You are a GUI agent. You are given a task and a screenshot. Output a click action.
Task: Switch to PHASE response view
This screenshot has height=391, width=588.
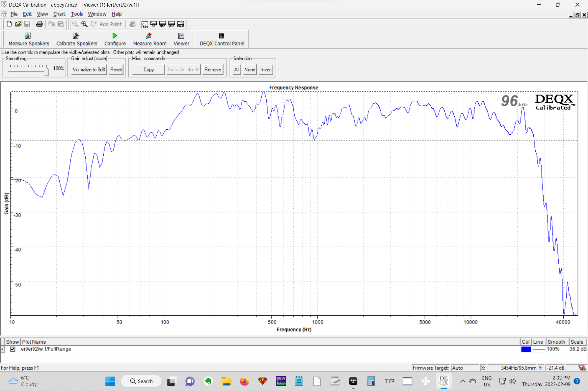click(x=181, y=24)
